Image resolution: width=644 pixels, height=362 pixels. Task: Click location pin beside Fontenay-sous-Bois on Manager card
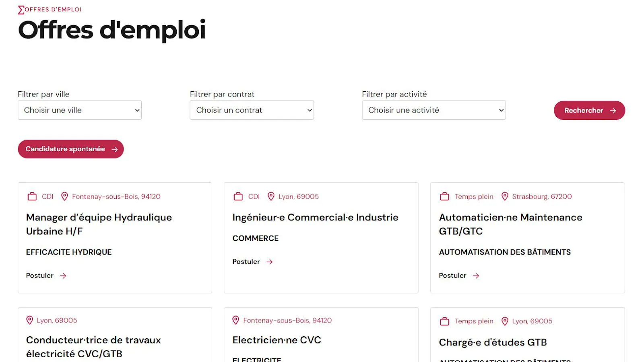pos(64,196)
